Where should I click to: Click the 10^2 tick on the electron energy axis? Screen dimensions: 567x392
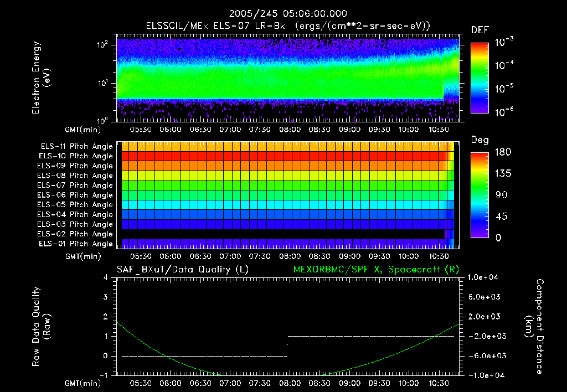102,45
